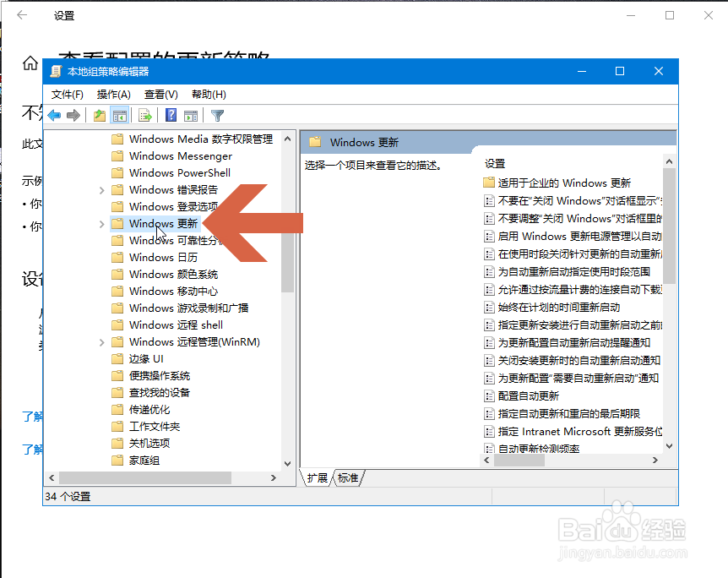Toggle the Show/Hide action pane icon
728x578 pixels.
tap(191, 115)
